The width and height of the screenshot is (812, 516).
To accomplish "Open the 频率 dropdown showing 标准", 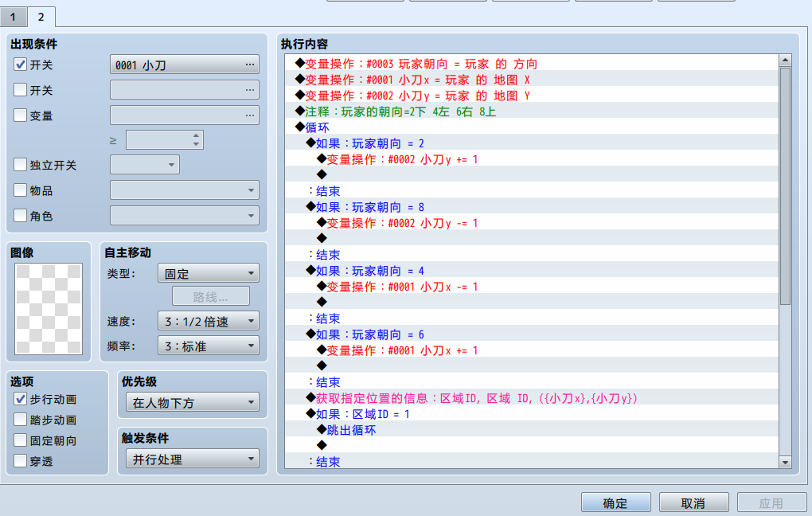I will (209, 346).
